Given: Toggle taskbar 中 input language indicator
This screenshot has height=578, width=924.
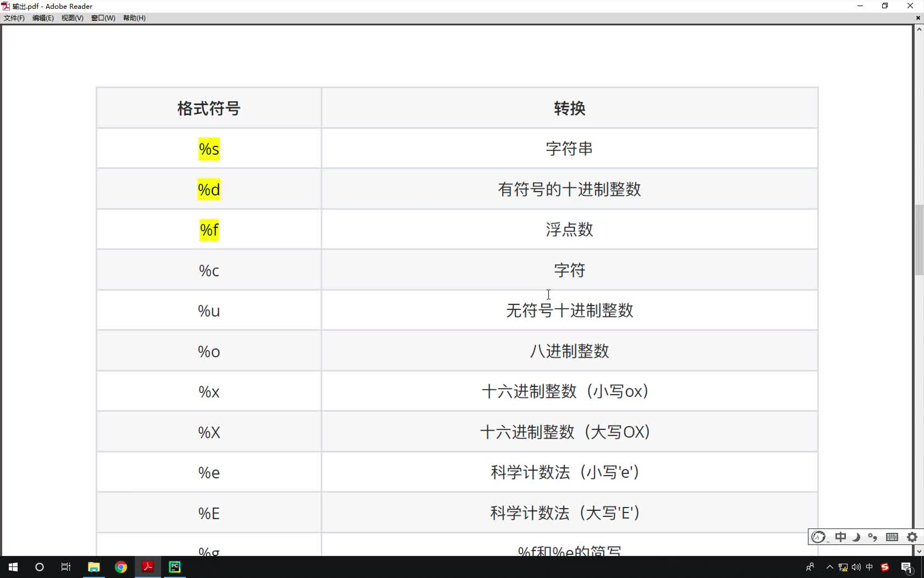Looking at the screenshot, I should pyautogui.click(x=870, y=567).
